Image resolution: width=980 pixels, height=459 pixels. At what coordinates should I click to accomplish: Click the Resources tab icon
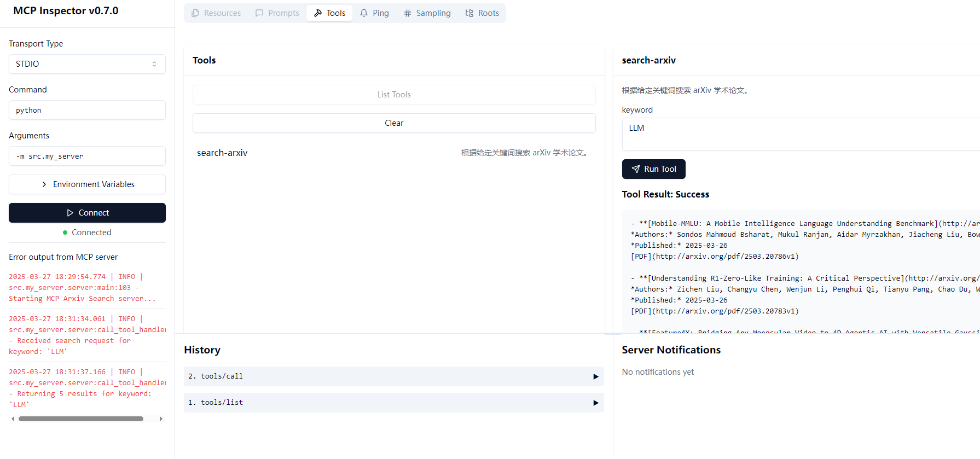(195, 13)
